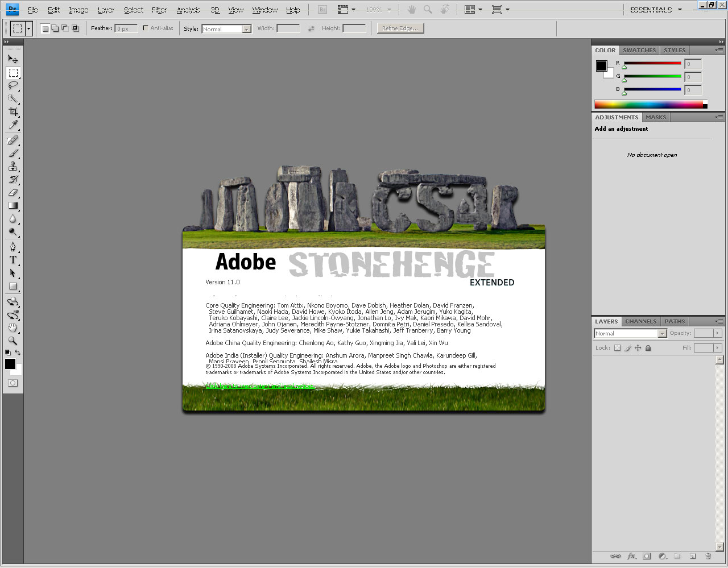Select the Pen tool

(13, 246)
